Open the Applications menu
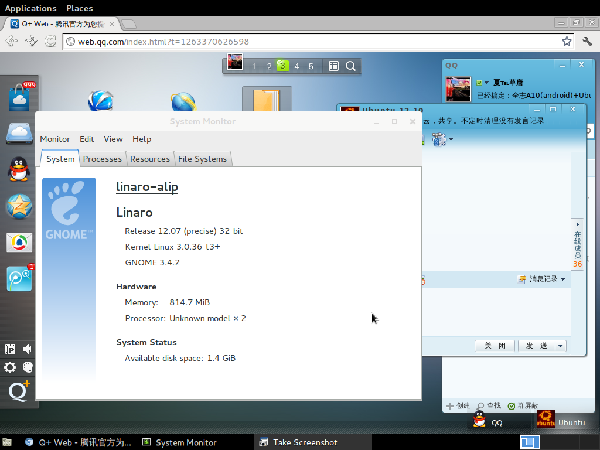This screenshot has height=450, width=600. point(31,8)
